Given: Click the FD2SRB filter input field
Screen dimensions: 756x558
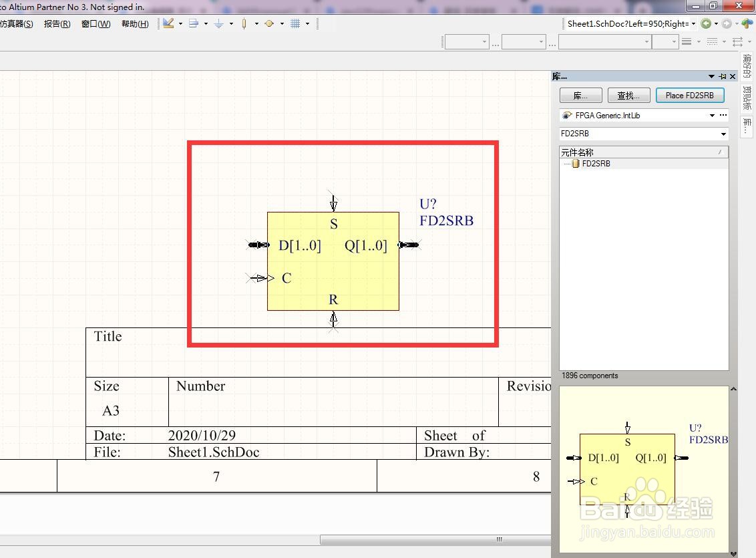Looking at the screenshot, I should (x=639, y=134).
